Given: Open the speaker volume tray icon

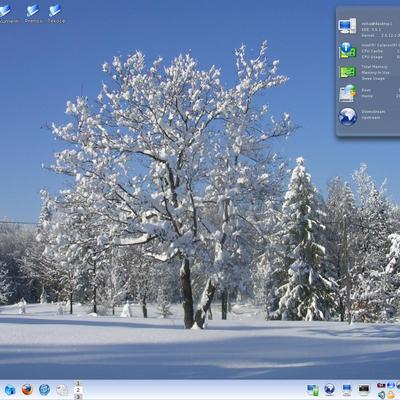Looking at the screenshot, I should point(381,395).
